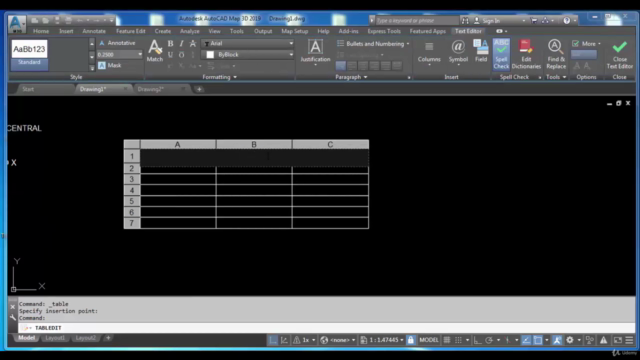Expand the text style gallery

[x=92, y=68]
